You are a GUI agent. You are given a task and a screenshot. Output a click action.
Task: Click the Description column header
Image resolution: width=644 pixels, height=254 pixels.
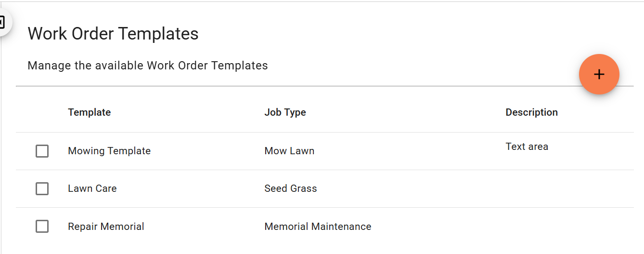[x=531, y=112]
